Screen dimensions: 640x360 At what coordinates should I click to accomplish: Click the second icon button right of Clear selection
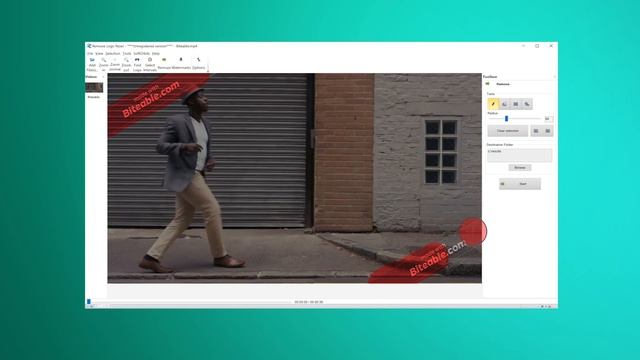click(547, 131)
